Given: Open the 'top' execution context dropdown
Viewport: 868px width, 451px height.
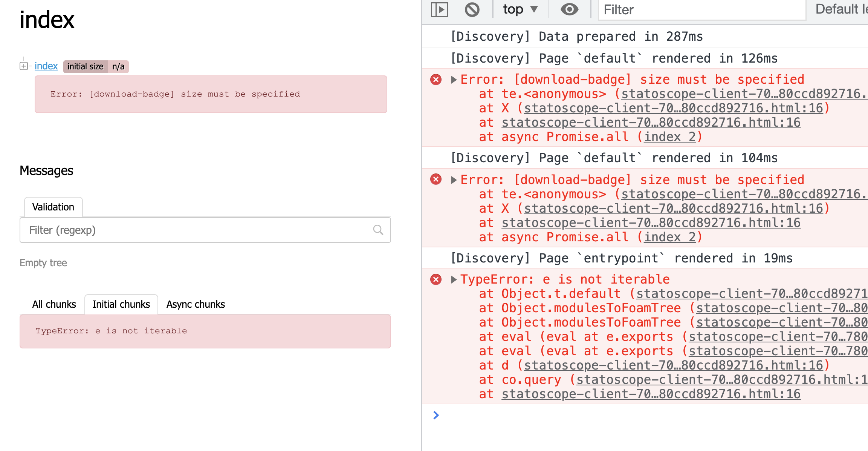Looking at the screenshot, I should pos(520,10).
